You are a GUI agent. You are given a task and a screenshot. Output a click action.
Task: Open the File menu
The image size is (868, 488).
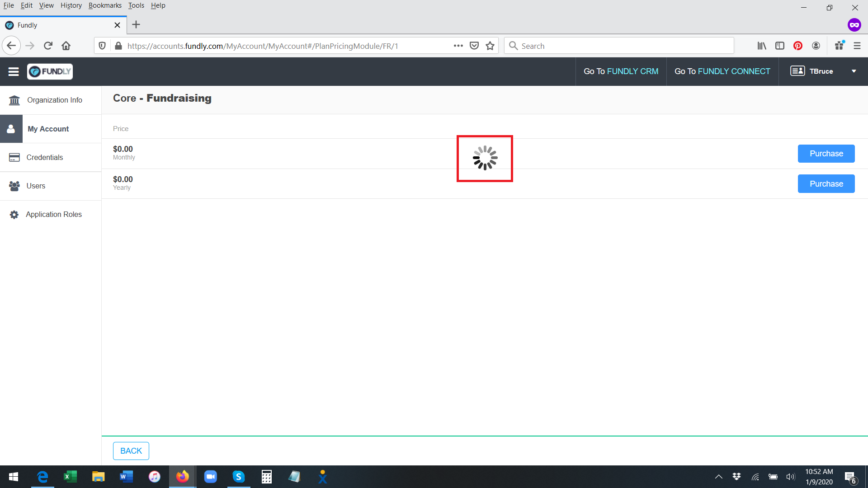(x=9, y=5)
